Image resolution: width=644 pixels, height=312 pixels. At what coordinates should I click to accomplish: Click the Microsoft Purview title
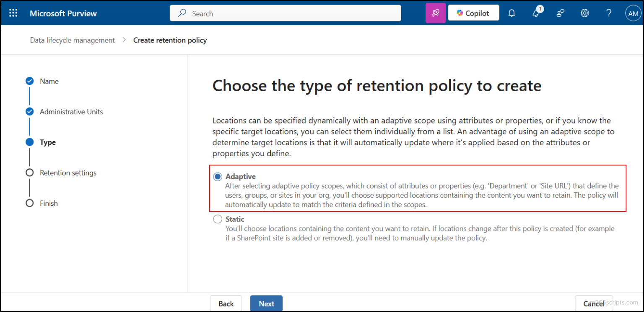click(x=63, y=13)
